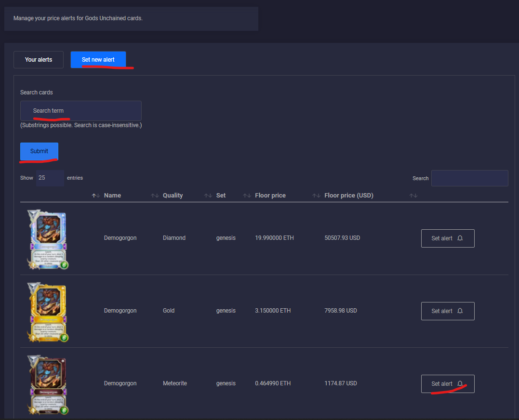Viewport: 519px width, 420px height.
Task: Click the sort arrows left of Name header
Action: coord(96,196)
